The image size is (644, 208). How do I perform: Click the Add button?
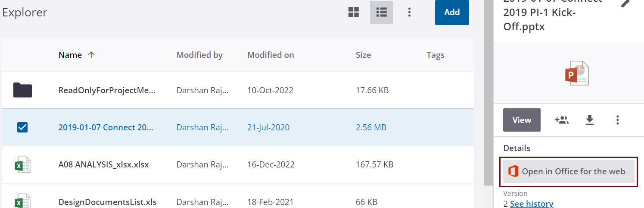pos(452,13)
